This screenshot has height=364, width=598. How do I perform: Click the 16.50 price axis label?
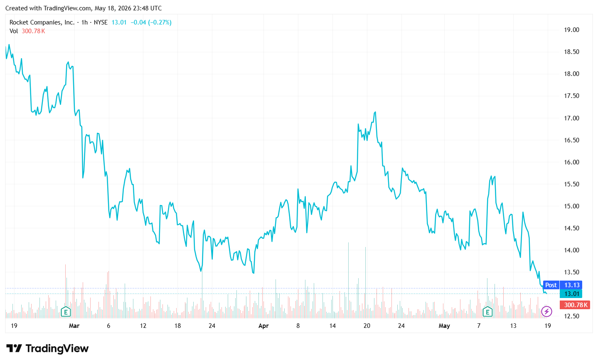(x=571, y=140)
